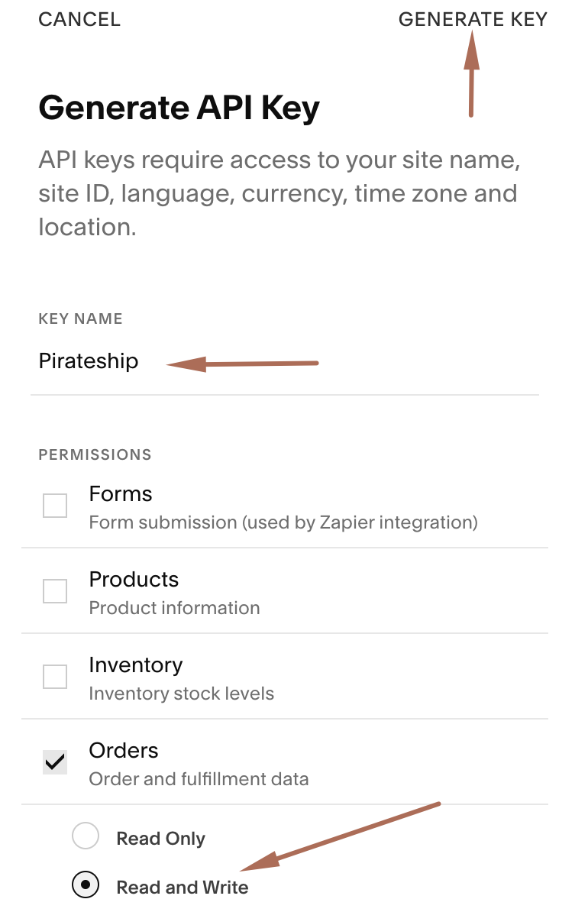Screen dimensions: 588x912
Task: Click the Generate API Key heading
Action: pyautogui.click(x=179, y=108)
